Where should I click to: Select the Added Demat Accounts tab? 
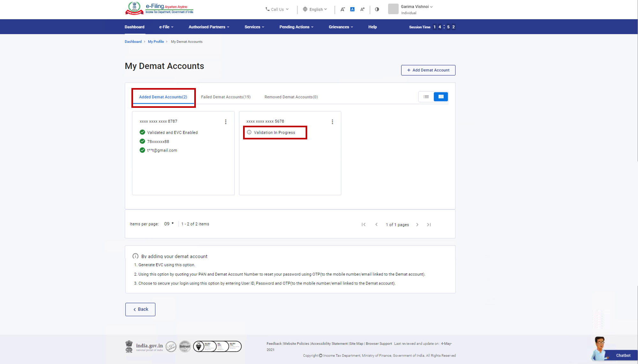[163, 97]
